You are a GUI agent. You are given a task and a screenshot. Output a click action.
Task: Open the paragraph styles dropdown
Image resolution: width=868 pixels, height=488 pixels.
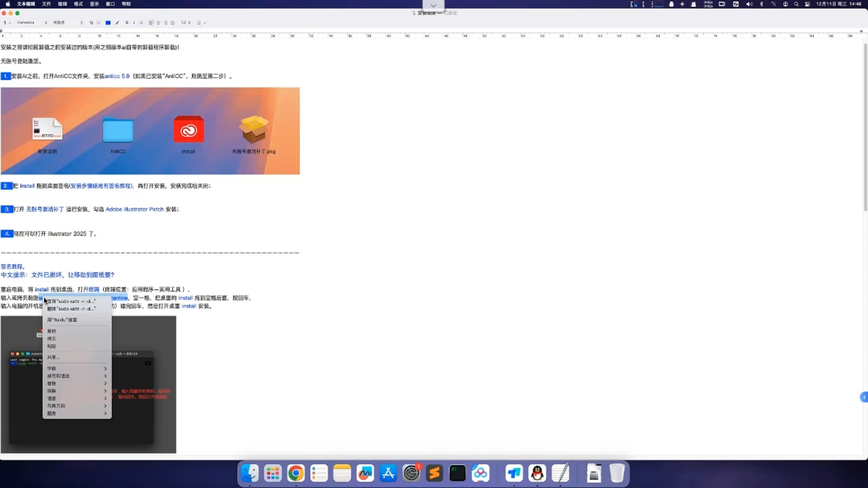tap(7, 23)
